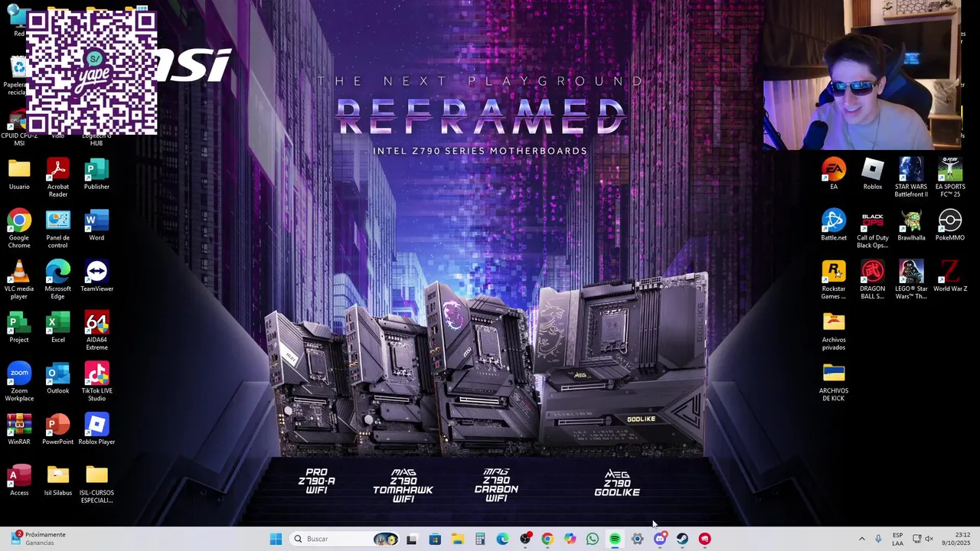980x551 pixels.
Task: Open Task View on the taskbar
Action: click(x=412, y=539)
